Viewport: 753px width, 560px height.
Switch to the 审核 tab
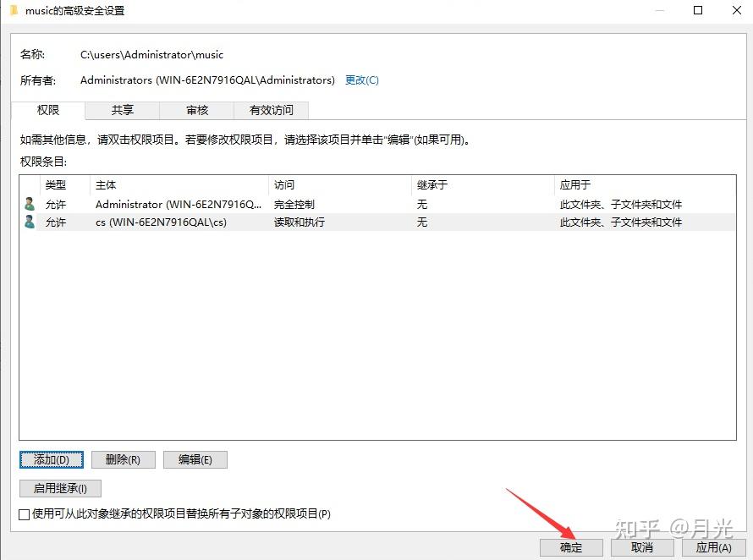[x=197, y=110]
